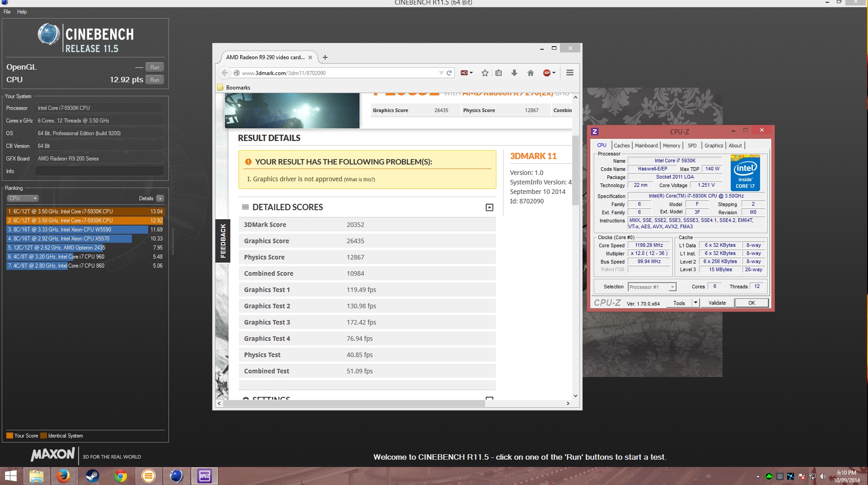Open File Explorer from taskbar
The image size is (868, 485).
click(x=36, y=476)
